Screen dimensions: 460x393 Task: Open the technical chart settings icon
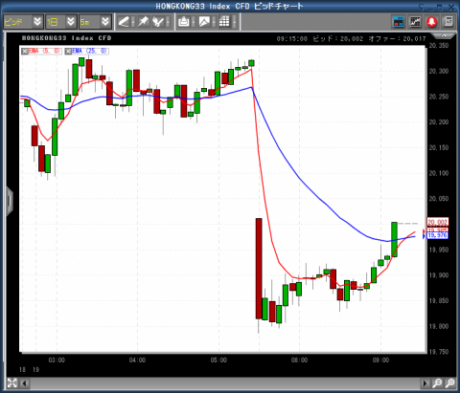tap(415, 22)
